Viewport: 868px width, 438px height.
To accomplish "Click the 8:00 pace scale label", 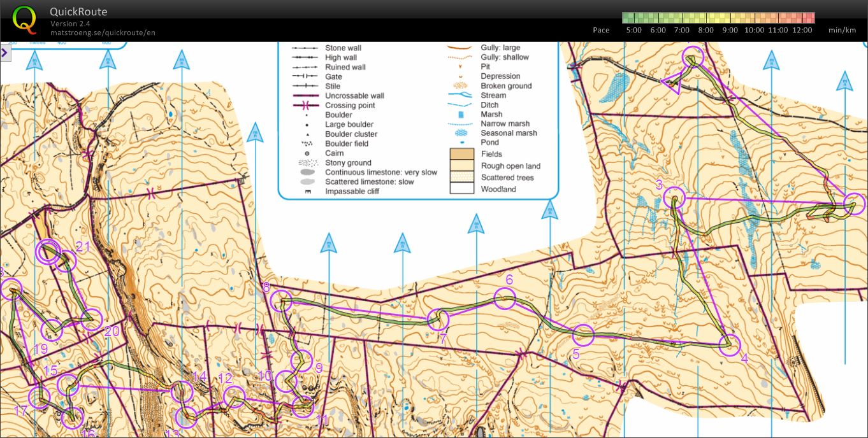I will (x=706, y=30).
